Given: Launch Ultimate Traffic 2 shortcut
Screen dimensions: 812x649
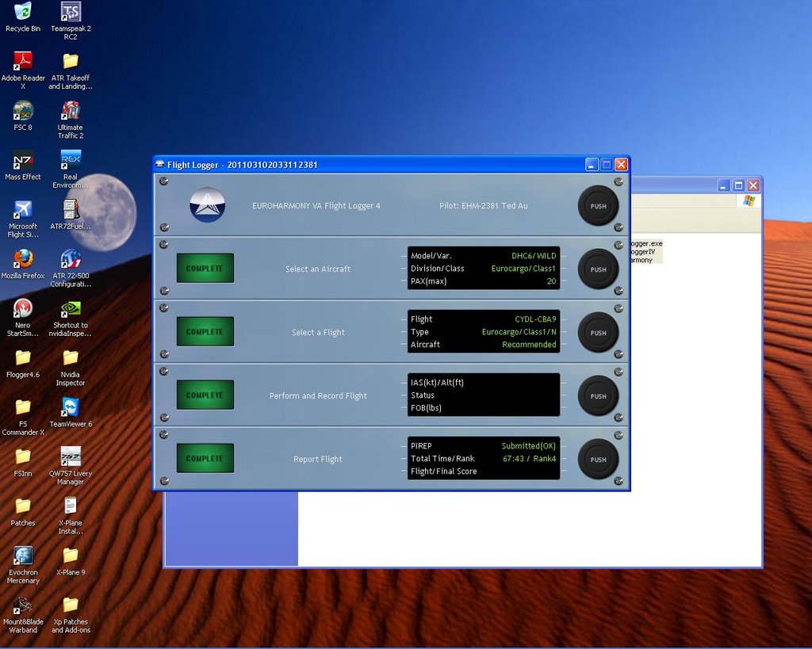Looking at the screenshot, I should point(71,112).
